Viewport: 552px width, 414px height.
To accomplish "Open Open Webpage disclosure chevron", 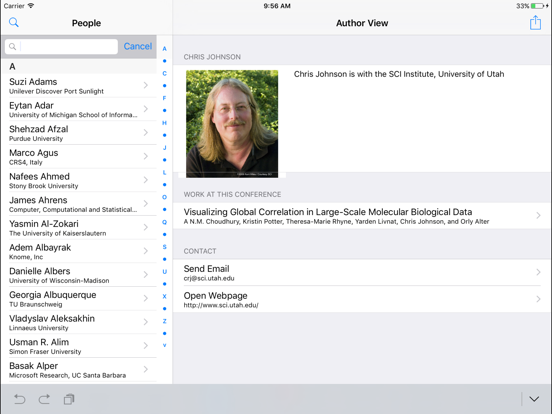I will click(538, 299).
